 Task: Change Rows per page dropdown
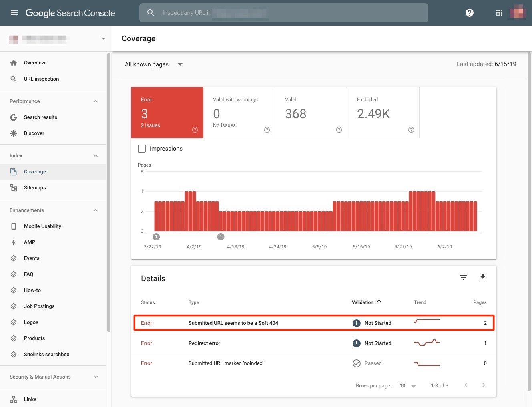(408, 386)
